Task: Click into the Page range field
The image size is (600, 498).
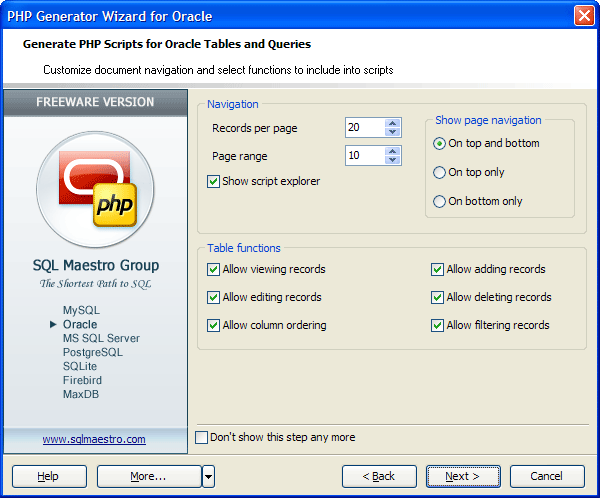Action: tap(365, 155)
